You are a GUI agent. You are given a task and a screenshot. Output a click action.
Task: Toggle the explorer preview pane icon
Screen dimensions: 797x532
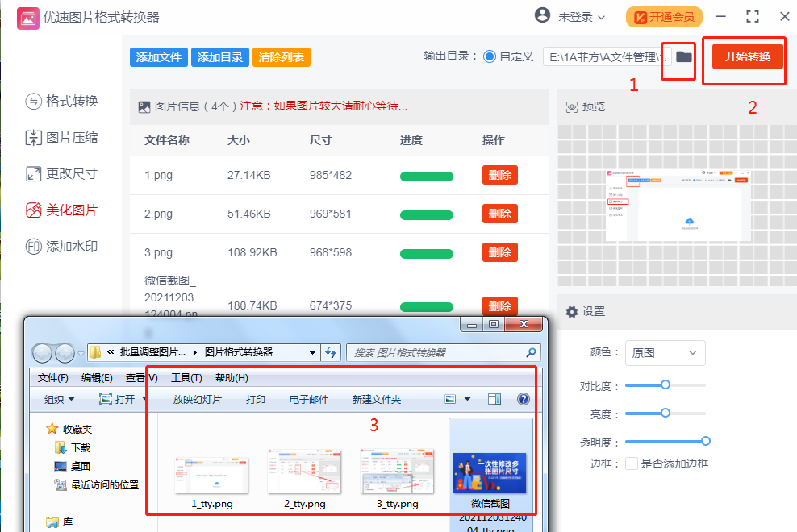(x=494, y=399)
